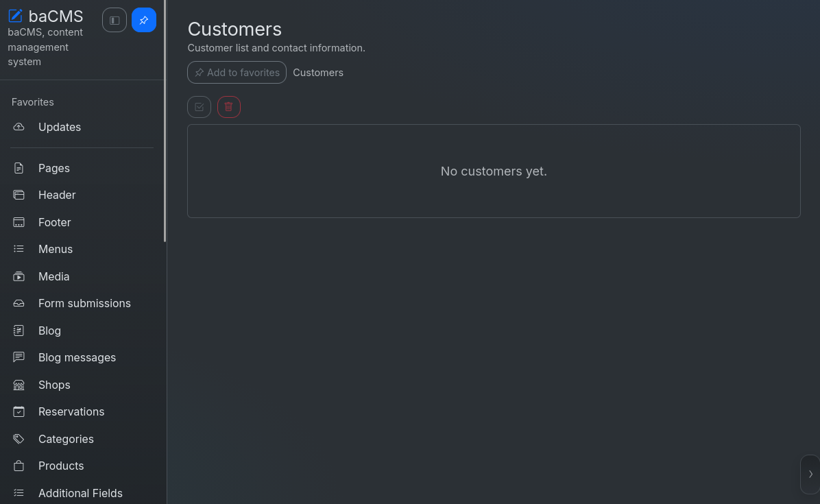Viewport: 820px width, 504px height.
Task: Click the Form submissions inbox icon
Action: click(x=19, y=303)
